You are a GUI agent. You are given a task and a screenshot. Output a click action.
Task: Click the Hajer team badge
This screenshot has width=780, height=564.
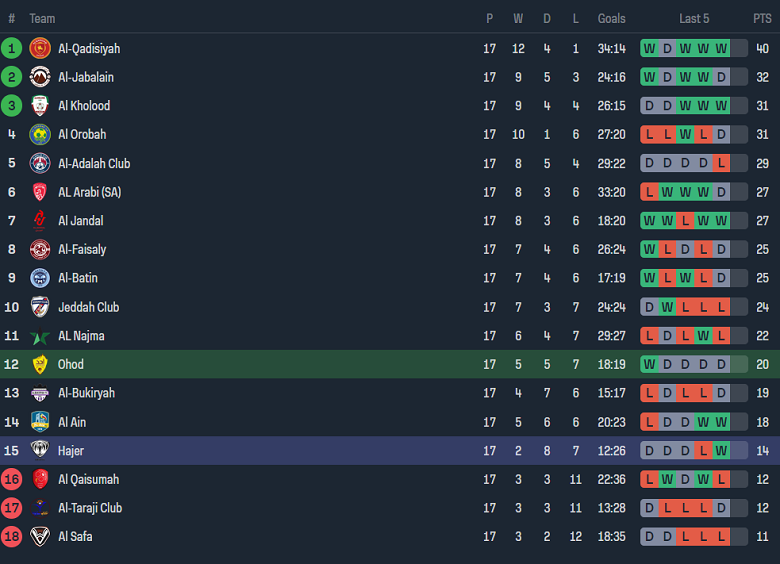40,450
